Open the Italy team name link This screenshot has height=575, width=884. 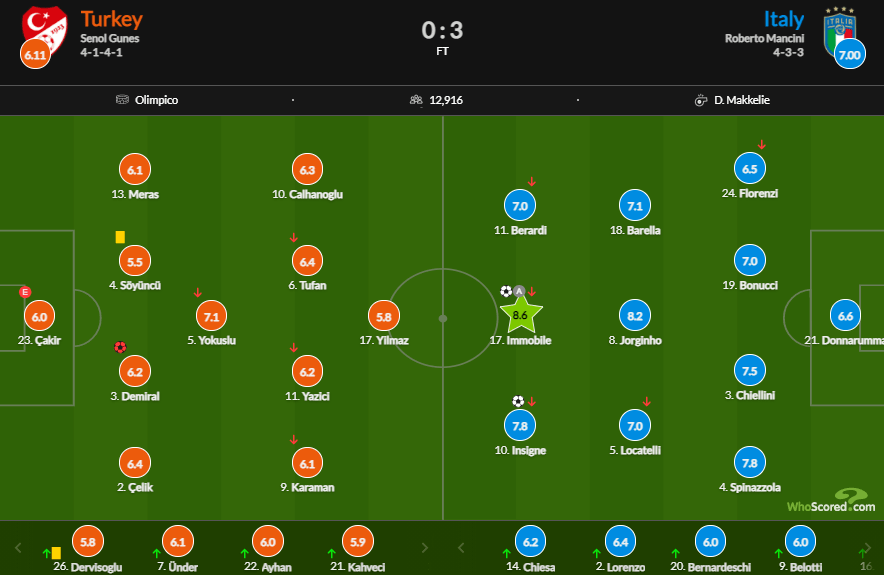click(784, 19)
